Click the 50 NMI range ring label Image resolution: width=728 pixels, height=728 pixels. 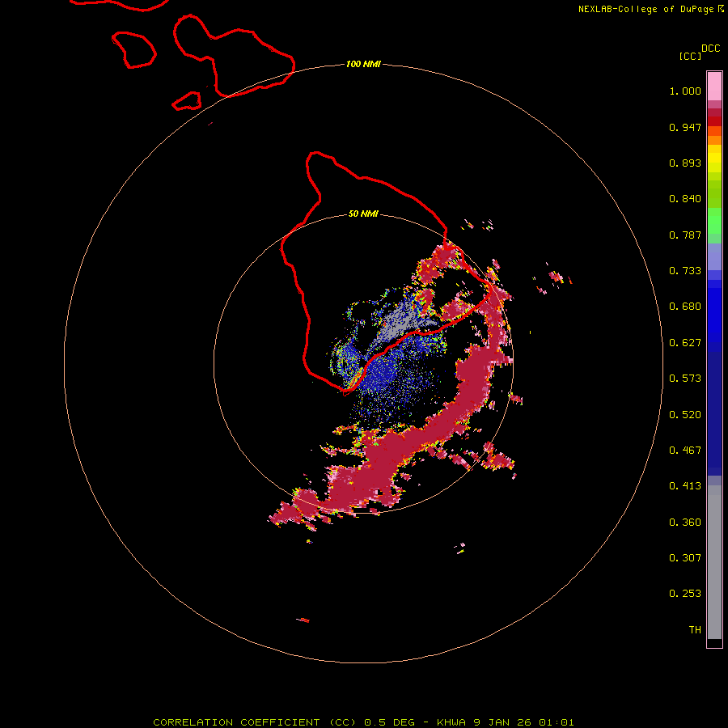pyautogui.click(x=363, y=214)
